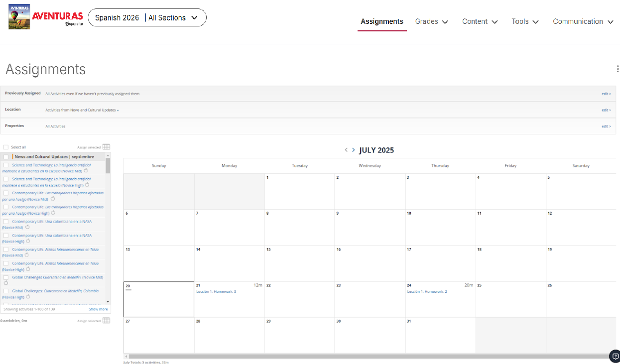The height and width of the screenshot is (364, 620).
Task: Expand the Communication menu
Action: coord(583,21)
